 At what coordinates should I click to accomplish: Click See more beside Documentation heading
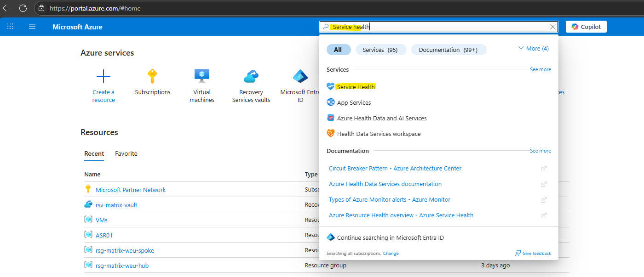tap(540, 151)
